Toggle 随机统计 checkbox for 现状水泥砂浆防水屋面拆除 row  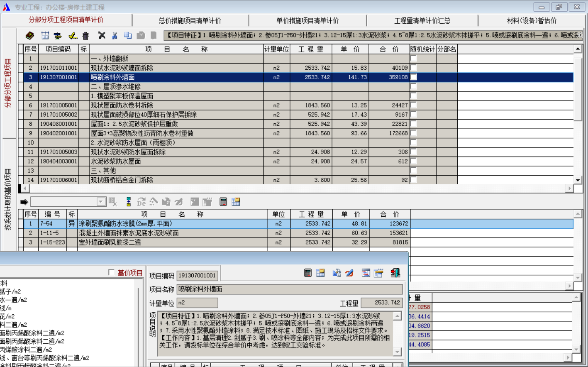tap(414, 152)
